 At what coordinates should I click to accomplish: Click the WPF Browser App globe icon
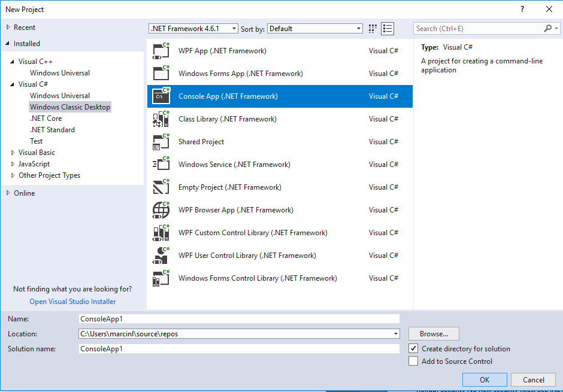(x=161, y=210)
